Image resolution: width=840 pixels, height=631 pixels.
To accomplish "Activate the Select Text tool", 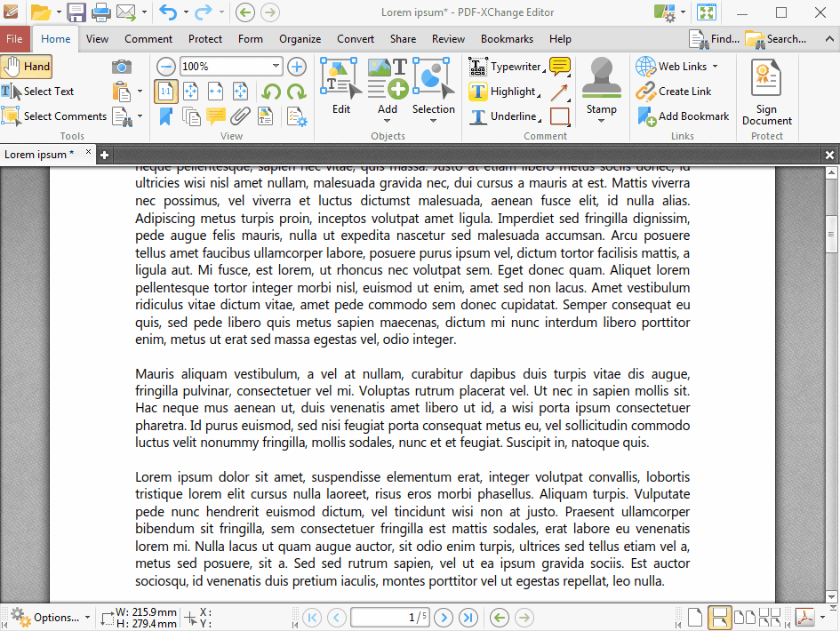I will pyautogui.click(x=37, y=92).
